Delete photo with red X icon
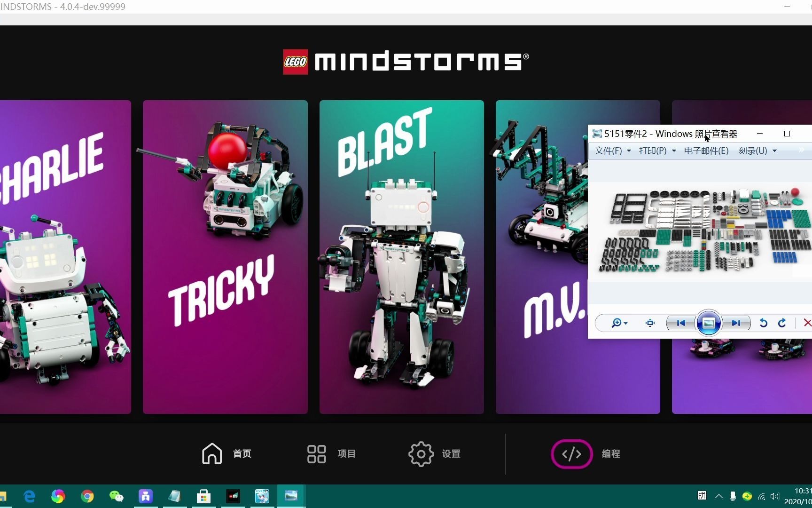Viewport: 812px width, 508px height. [x=807, y=323]
